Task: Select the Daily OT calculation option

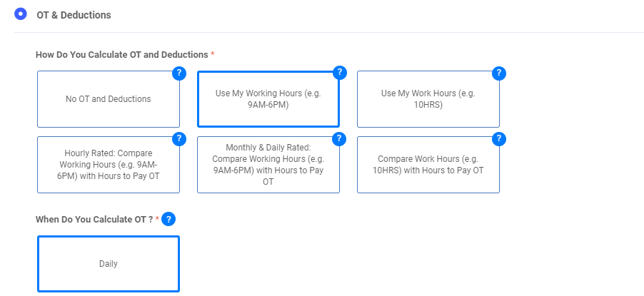Action: coord(108,264)
